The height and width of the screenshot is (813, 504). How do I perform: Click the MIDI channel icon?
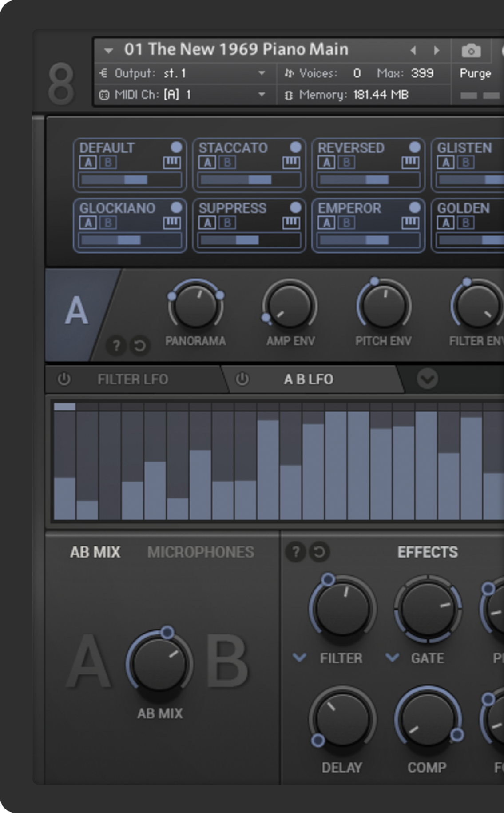coord(104,95)
